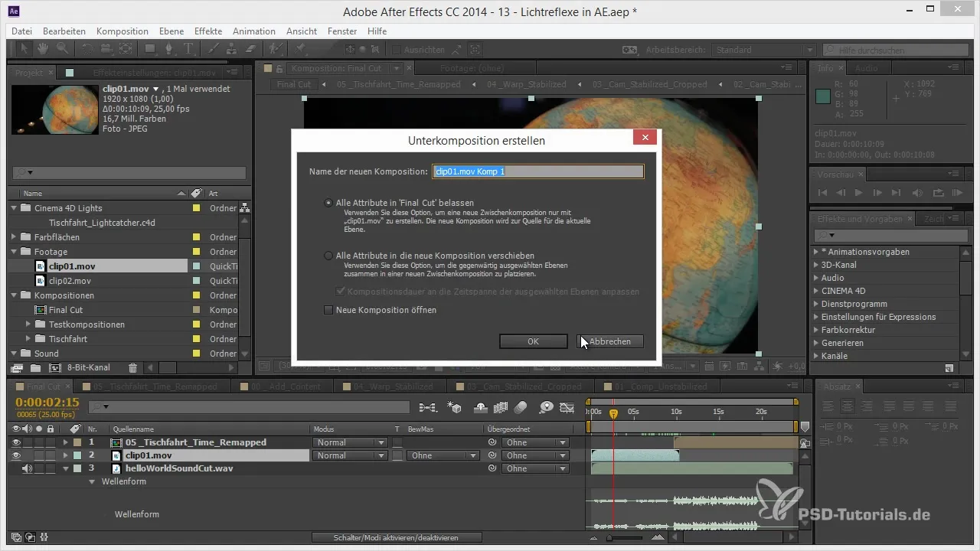Select the Selection arrow tool

[x=25, y=49]
